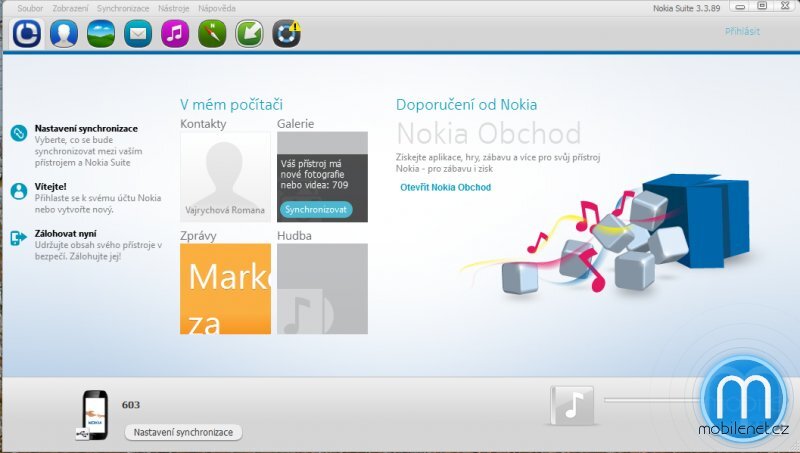
Task: Open the orange Zprávy message tile
Action: 226,289
